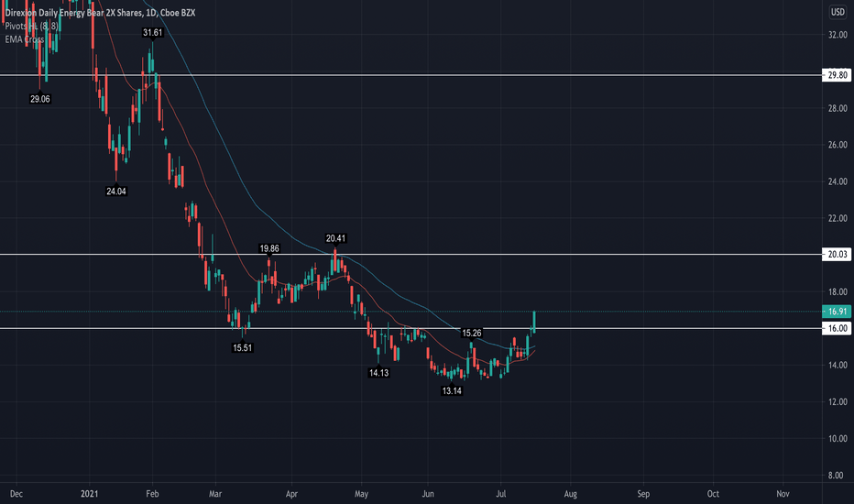854x504 pixels.
Task: Click the 10.00 price axis value
Action: click(838, 439)
